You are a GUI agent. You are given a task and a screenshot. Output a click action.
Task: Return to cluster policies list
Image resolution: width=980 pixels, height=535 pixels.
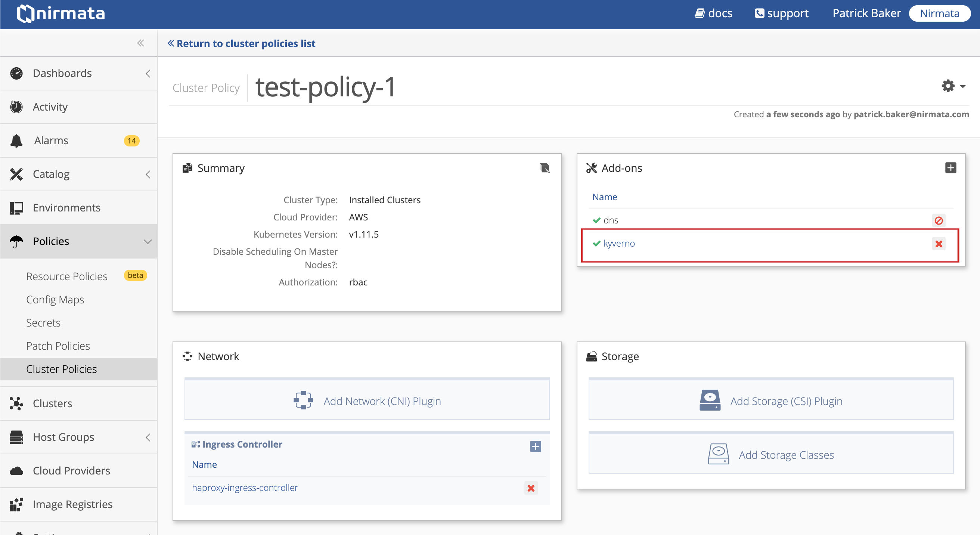click(241, 43)
